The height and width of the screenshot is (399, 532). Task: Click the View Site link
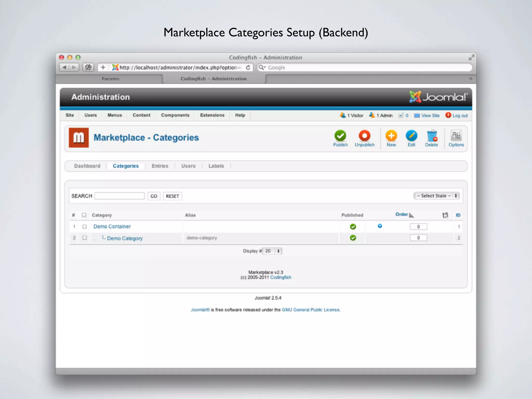(430, 115)
